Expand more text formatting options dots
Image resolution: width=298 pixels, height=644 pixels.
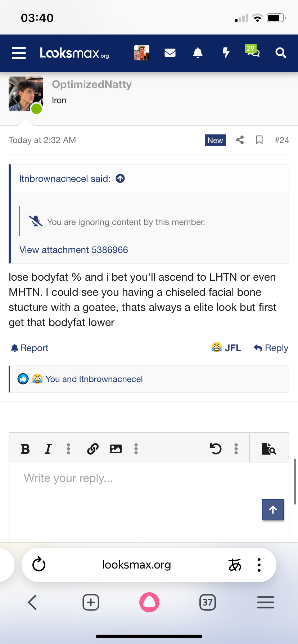click(x=68, y=448)
